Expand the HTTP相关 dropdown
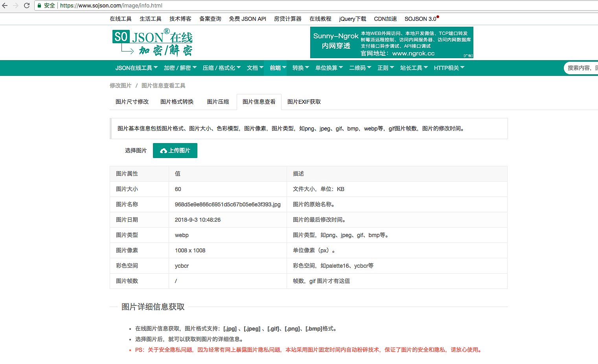The width and height of the screenshot is (598, 364). coord(449,68)
